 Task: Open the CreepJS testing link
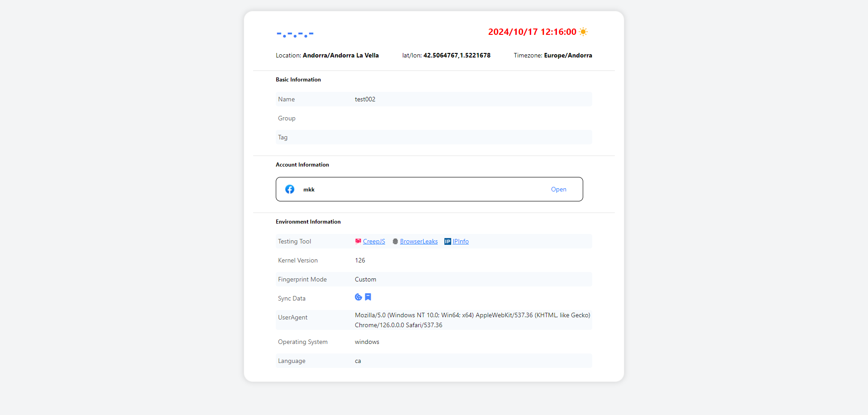pyautogui.click(x=374, y=241)
